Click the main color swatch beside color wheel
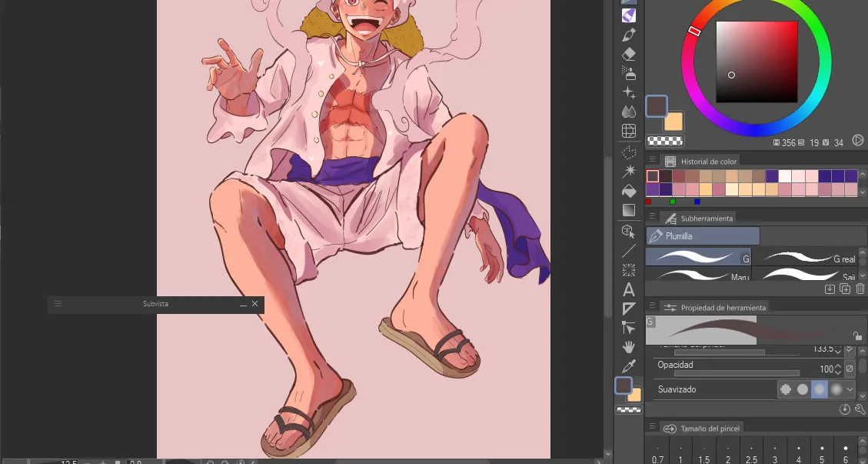This screenshot has height=464, width=868. (x=657, y=106)
